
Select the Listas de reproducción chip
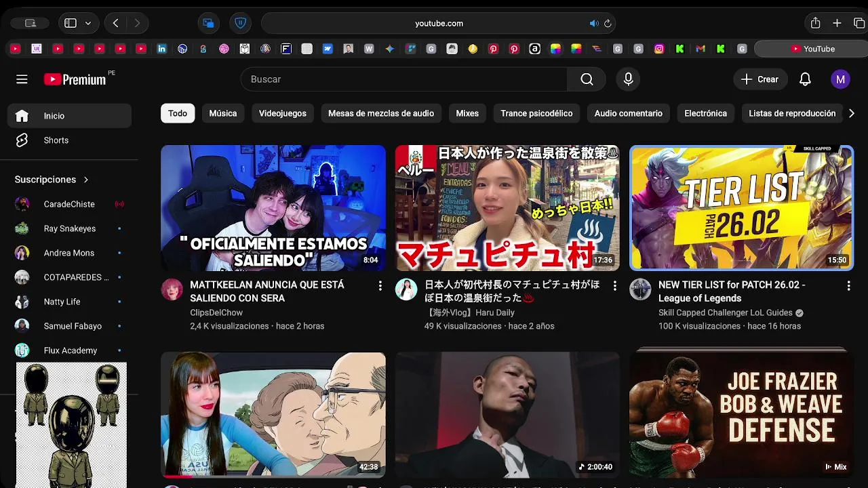(792, 113)
